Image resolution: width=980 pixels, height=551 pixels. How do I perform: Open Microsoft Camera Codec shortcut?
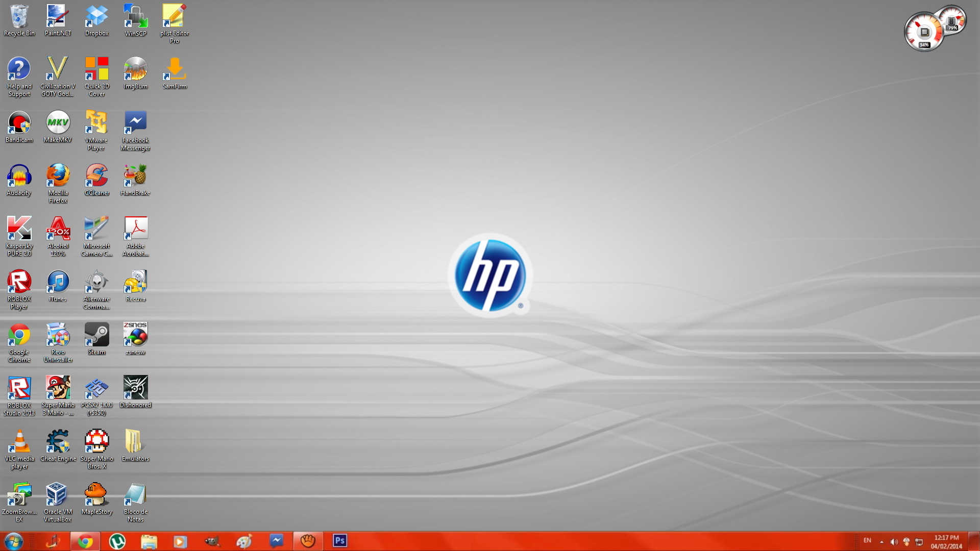pyautogui.click(x=96, y=237)
